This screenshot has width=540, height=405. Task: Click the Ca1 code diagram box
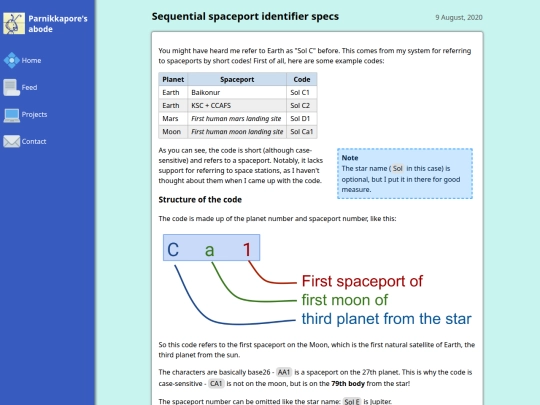tap(211, 248)
